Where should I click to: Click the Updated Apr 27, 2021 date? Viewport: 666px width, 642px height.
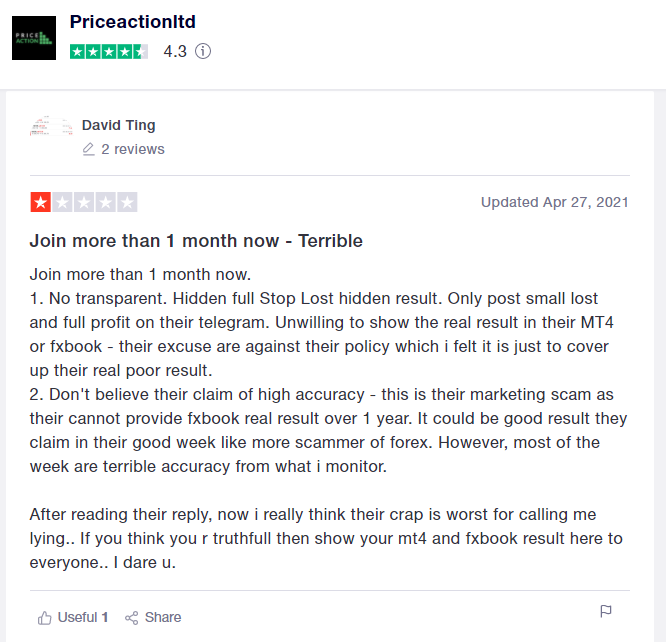coord(554,202)
